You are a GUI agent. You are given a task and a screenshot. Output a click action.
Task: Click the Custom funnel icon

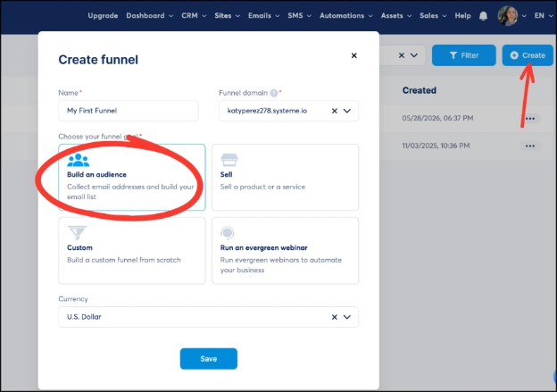pos(77,233)
